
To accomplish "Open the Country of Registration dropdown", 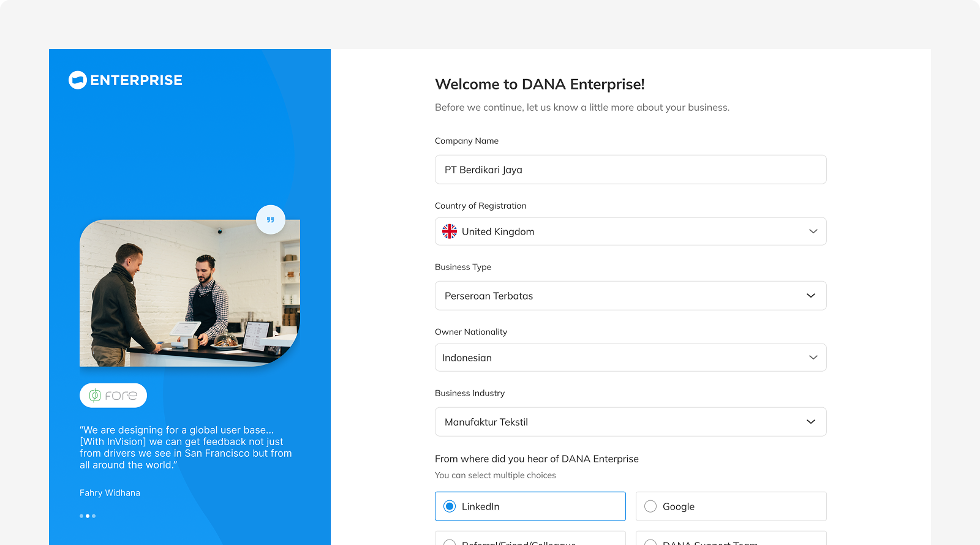I will coord(630,231).
